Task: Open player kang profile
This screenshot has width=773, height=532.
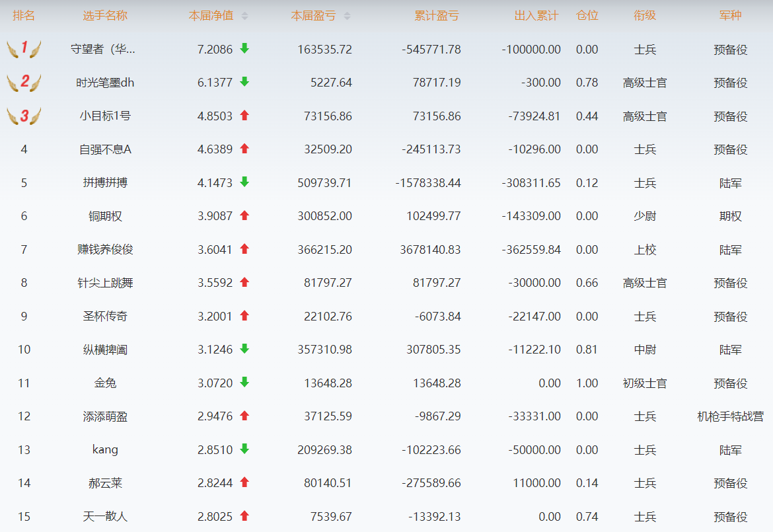Action: click(105, 449)
